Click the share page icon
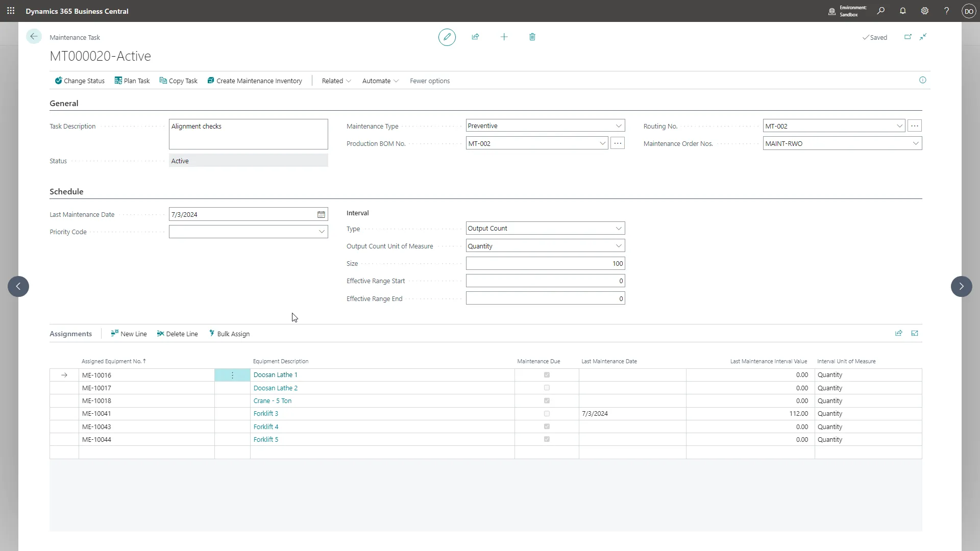The width and height of the screenshot is (980, 551). pos(475,37)
